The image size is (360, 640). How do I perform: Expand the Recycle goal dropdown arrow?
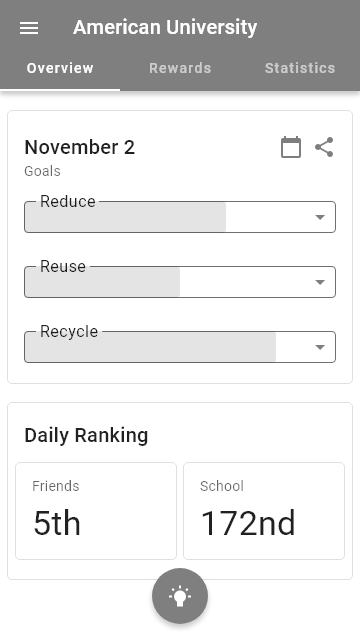[x=320, y=347]
